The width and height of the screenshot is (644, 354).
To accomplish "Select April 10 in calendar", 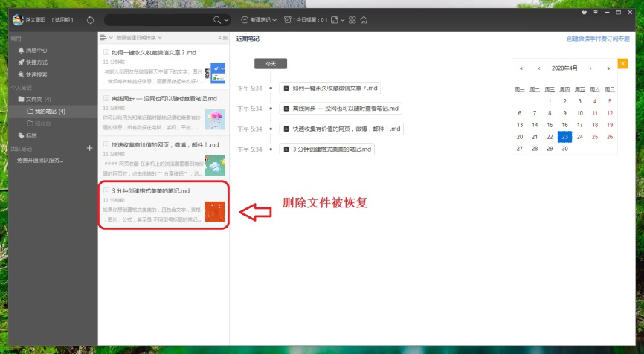I will [580, 113].
